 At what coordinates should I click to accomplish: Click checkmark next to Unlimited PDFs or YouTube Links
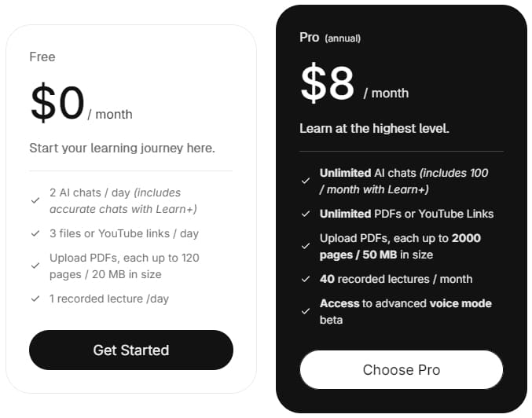(x=306, y=214)
